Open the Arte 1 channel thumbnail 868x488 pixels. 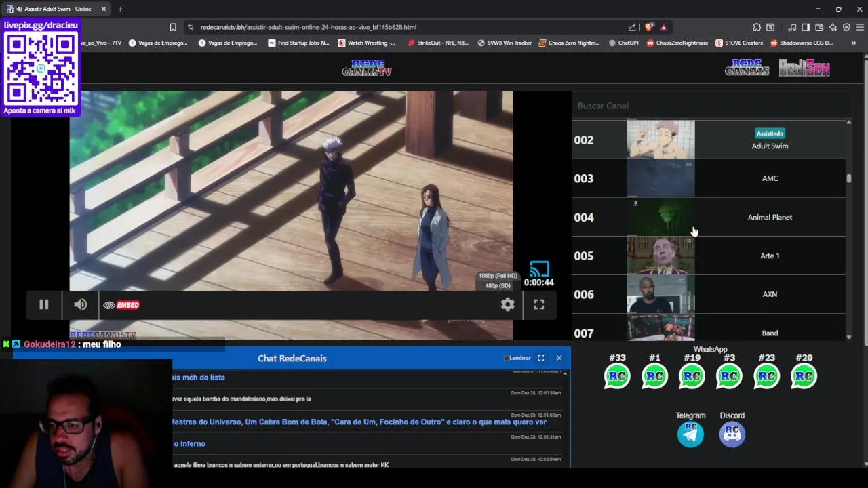[x=660, y=256]
